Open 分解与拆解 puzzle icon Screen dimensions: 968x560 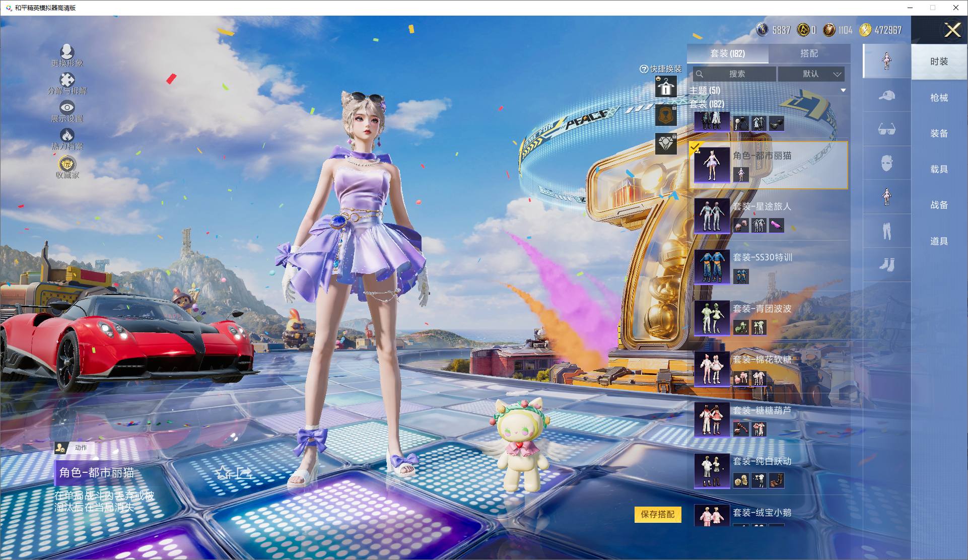tap(67, 80)
